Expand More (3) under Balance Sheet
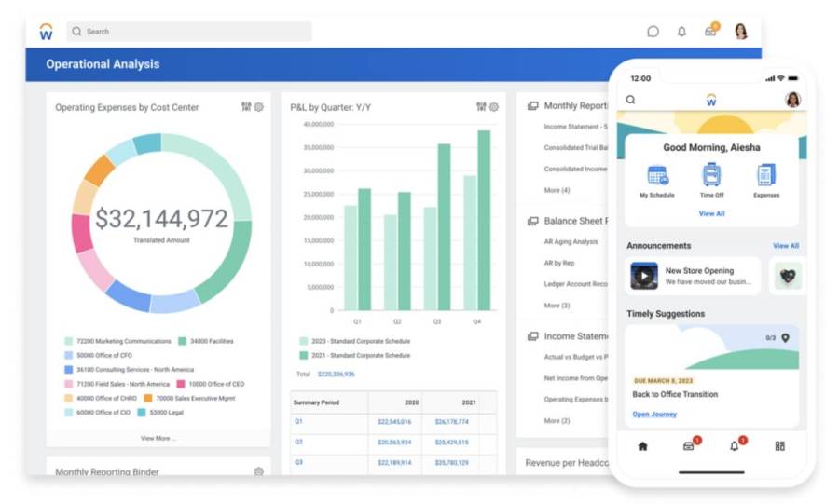This screenshot has height=504, width=839. (557, 306)
